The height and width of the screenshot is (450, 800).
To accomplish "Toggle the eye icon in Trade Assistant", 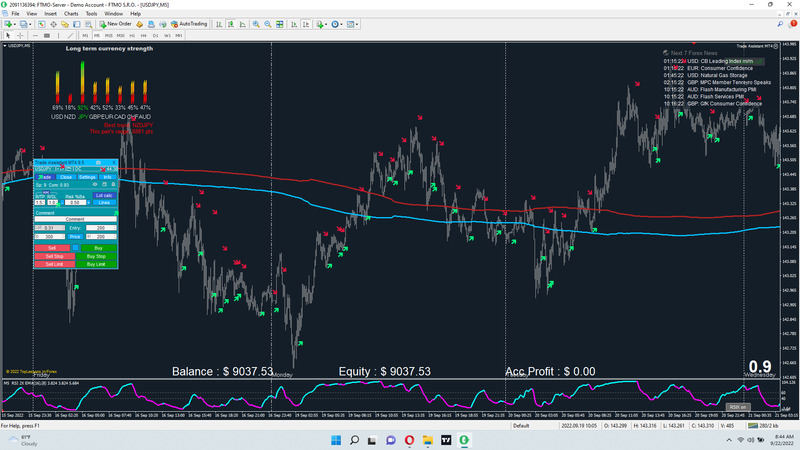I will coord(95,184).
